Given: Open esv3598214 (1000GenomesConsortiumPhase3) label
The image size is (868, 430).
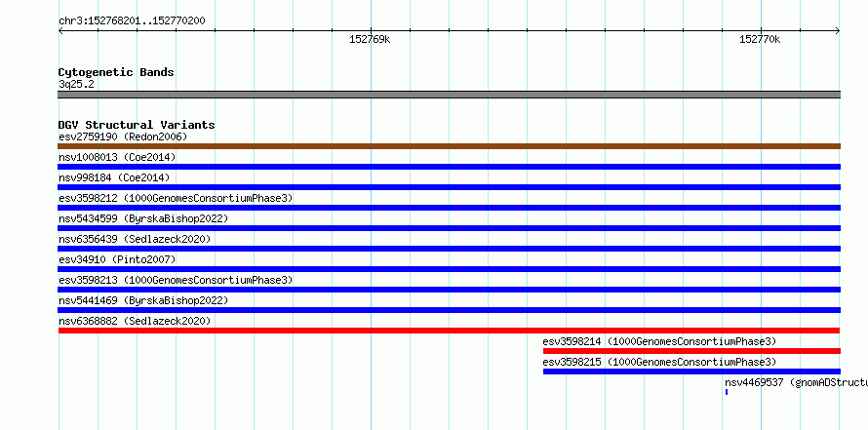Looking at the screenshot, I should coord(659,341).
